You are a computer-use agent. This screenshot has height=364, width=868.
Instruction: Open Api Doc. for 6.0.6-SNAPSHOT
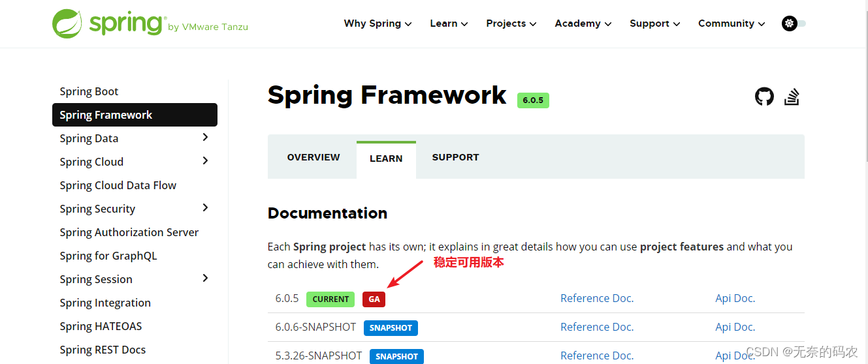(x=735, y=327)
